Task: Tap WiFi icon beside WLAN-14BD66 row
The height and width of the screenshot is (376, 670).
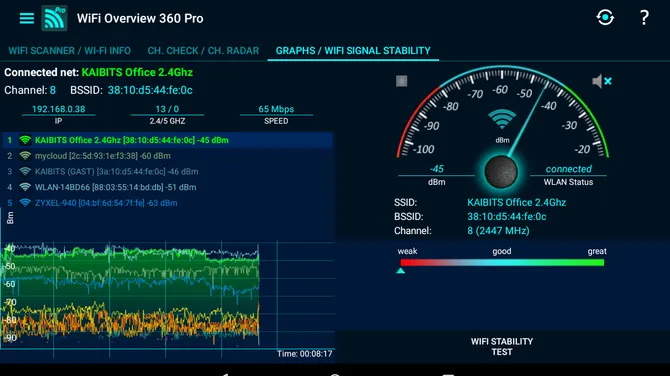Action: pos(25,187)
